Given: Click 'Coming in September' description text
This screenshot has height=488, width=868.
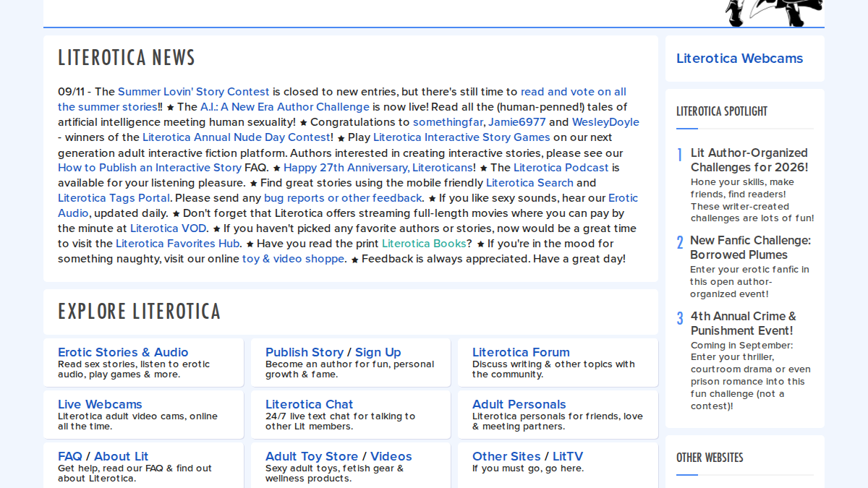Looking at the screenshot, I should pos(751,376).
